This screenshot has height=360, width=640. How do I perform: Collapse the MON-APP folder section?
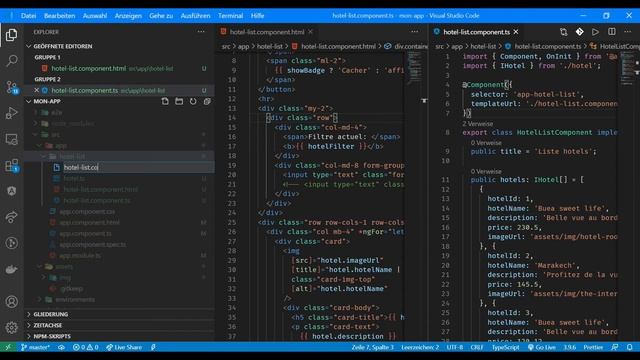pos(29,101)
